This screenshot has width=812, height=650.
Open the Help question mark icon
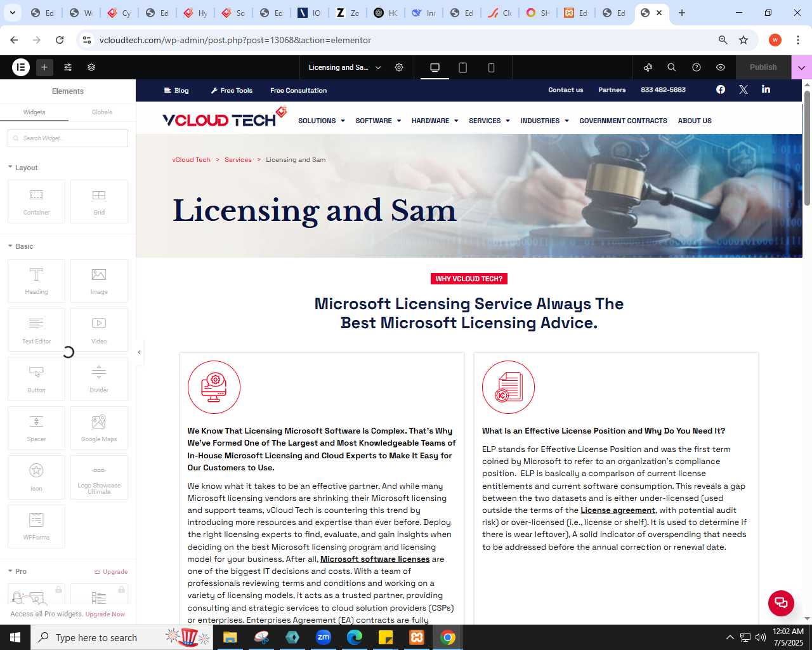tap(697, 67)
